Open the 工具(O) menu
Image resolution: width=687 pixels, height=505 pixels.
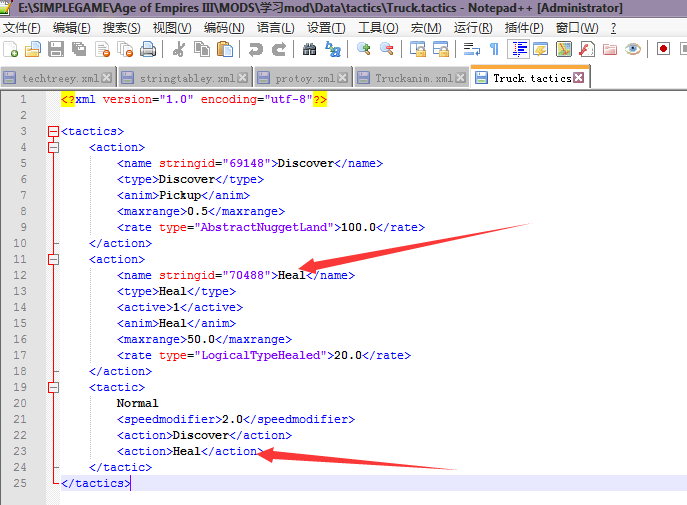coord(378,28)
